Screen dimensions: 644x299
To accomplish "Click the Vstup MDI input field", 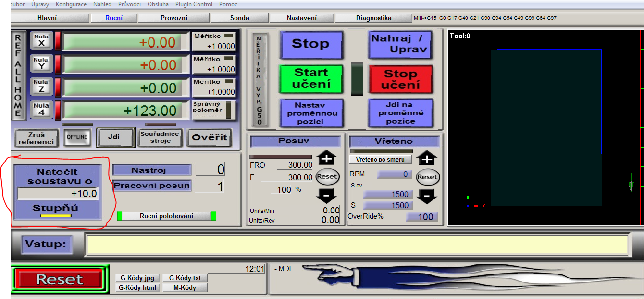I will coord(357,245).
